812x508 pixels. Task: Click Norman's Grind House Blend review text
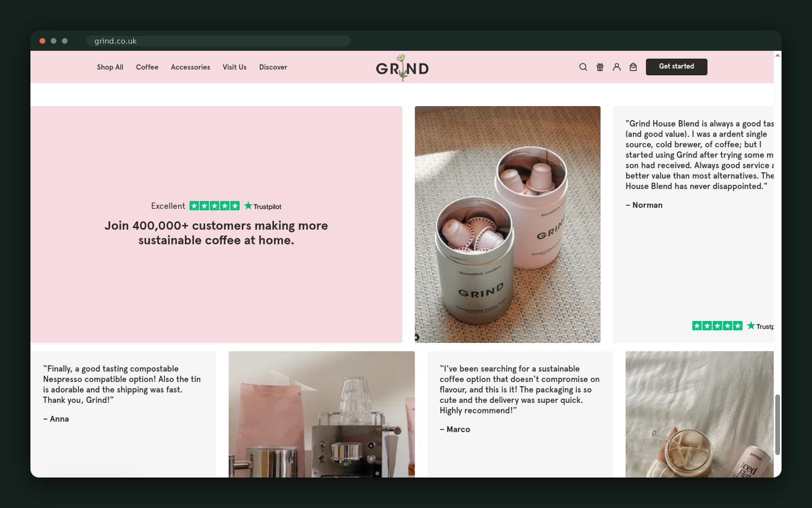[700, 155]
